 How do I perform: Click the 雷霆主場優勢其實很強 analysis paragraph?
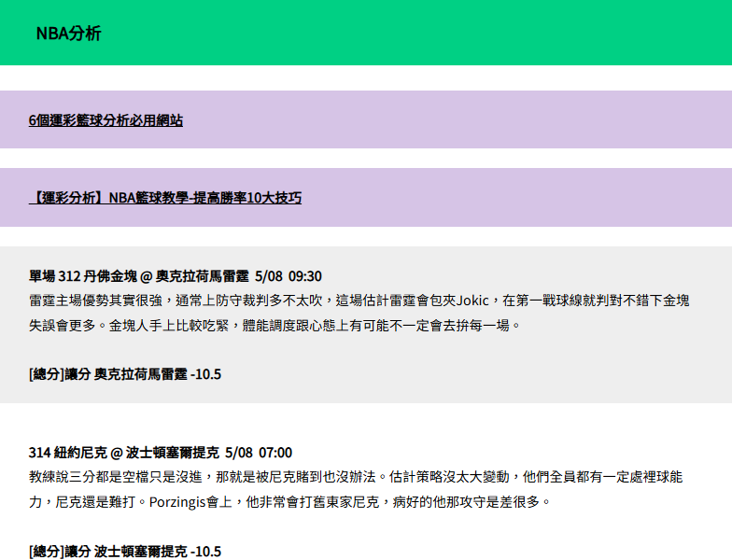359,313
